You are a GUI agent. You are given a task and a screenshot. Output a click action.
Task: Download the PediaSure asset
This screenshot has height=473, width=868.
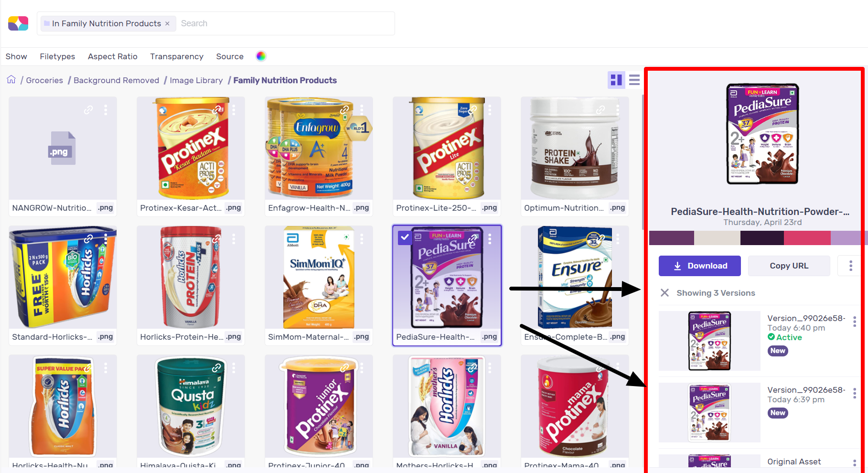700,266
